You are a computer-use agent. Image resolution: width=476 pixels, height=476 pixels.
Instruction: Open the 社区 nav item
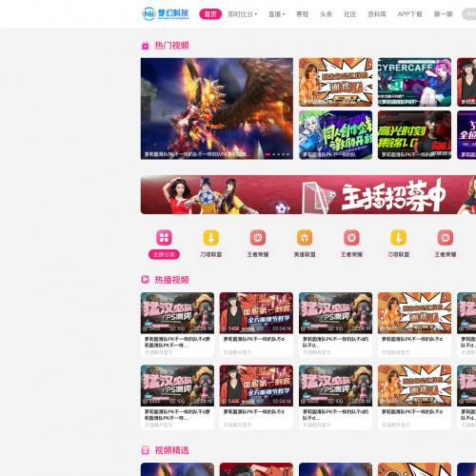pos(350,14)
